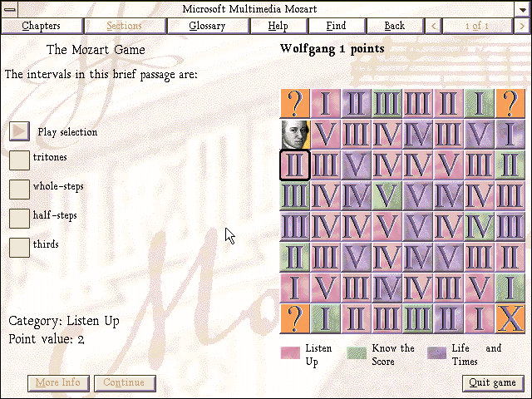Pick the question mark tile at board's bottom-left corner
This screenshot has width=532, height=399.
[x=295, y=318]
